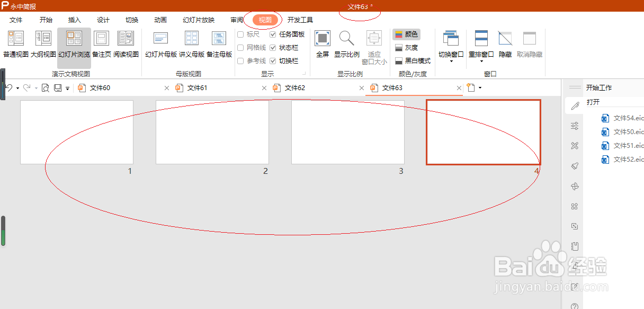
Task: Open the 显示比例 zoom dialog
Action: pos(347,45)
